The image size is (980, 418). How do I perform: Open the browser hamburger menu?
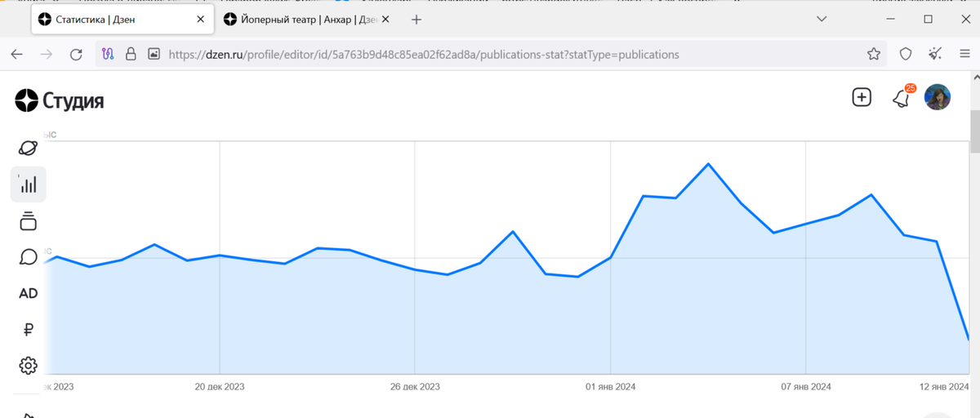tap(964, 55)
